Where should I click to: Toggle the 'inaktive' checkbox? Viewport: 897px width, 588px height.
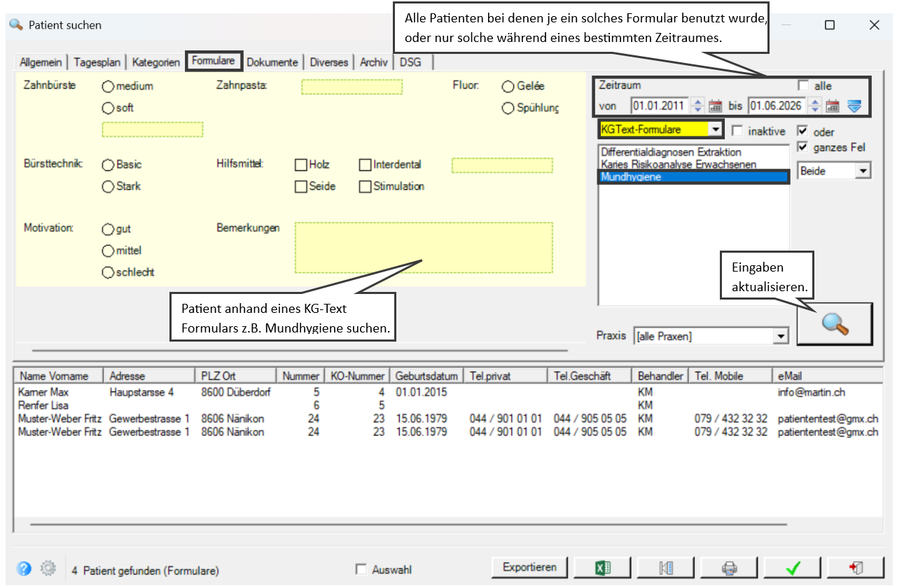[737, 131]
